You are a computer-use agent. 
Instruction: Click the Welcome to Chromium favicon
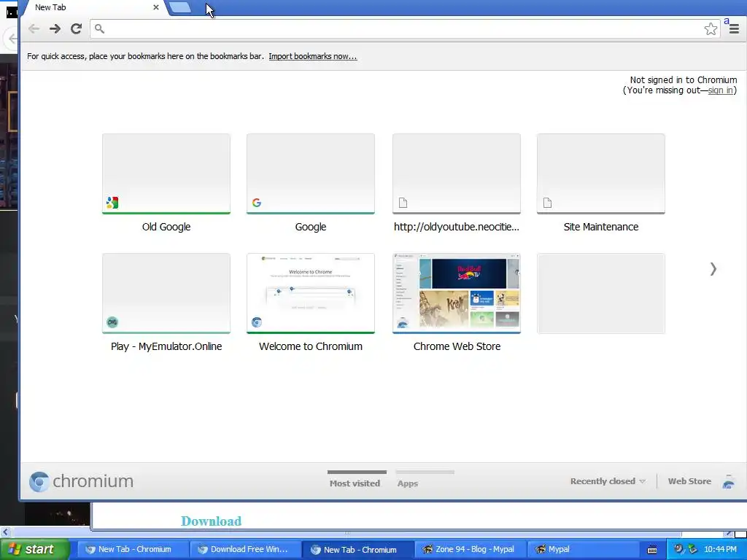(257, 322)
